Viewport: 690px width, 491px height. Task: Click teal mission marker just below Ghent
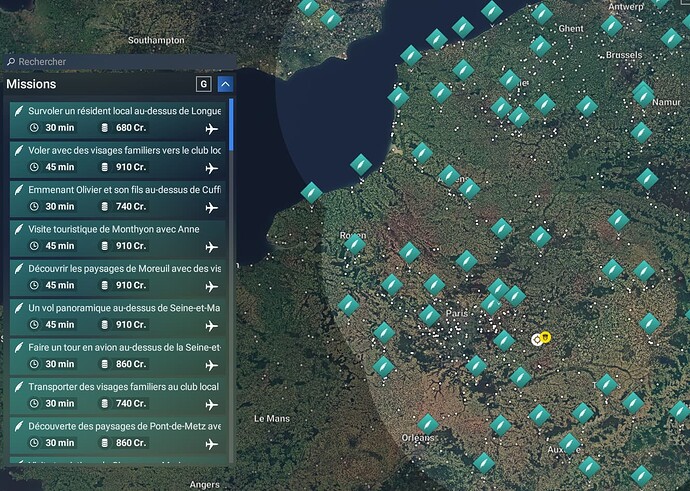click(541, 45)
